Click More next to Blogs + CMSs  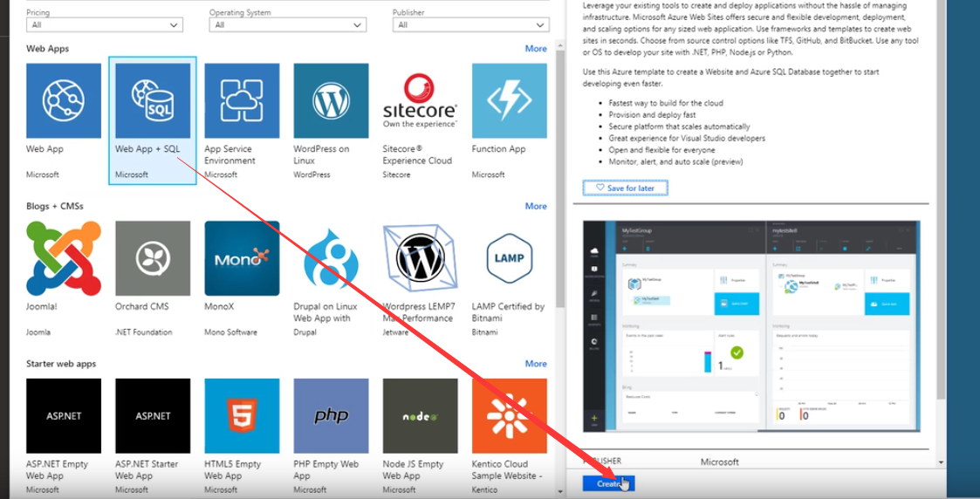point(536,206)
